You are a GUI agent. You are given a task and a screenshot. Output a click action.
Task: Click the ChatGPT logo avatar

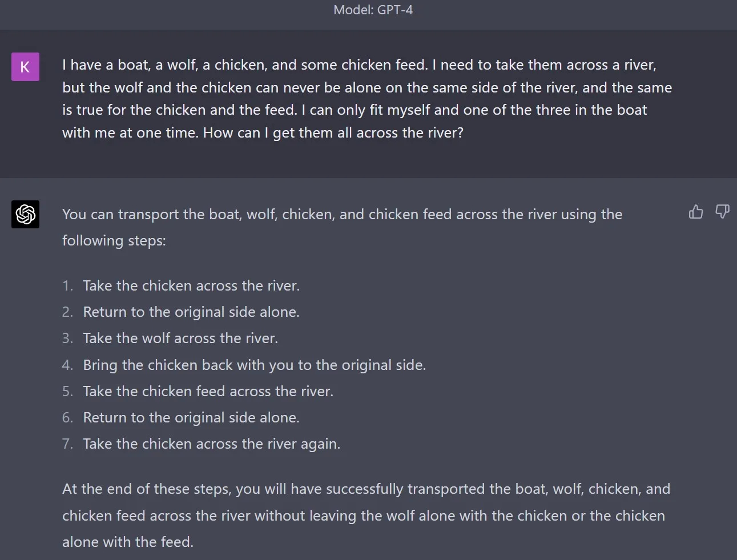click(x=25, y=214)
